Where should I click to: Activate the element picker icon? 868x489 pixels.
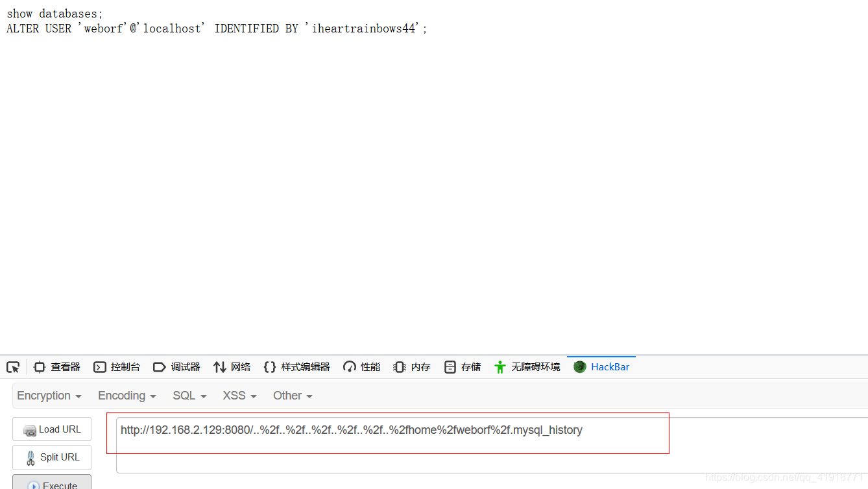[x=13, y=367]
